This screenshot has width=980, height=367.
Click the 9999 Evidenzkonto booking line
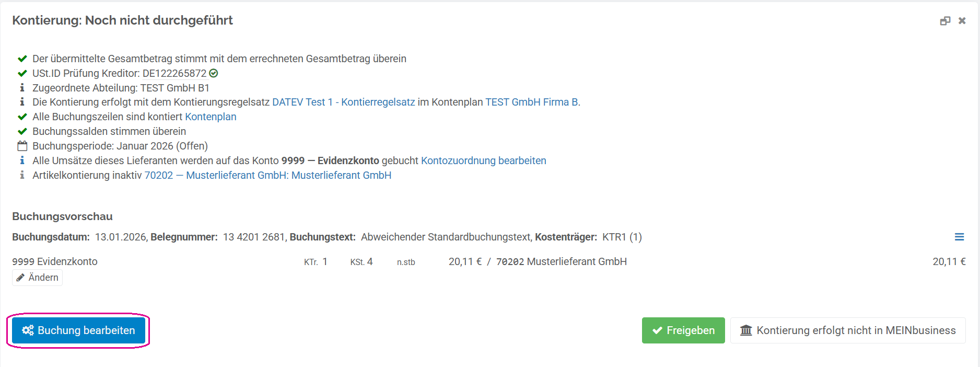55,261
